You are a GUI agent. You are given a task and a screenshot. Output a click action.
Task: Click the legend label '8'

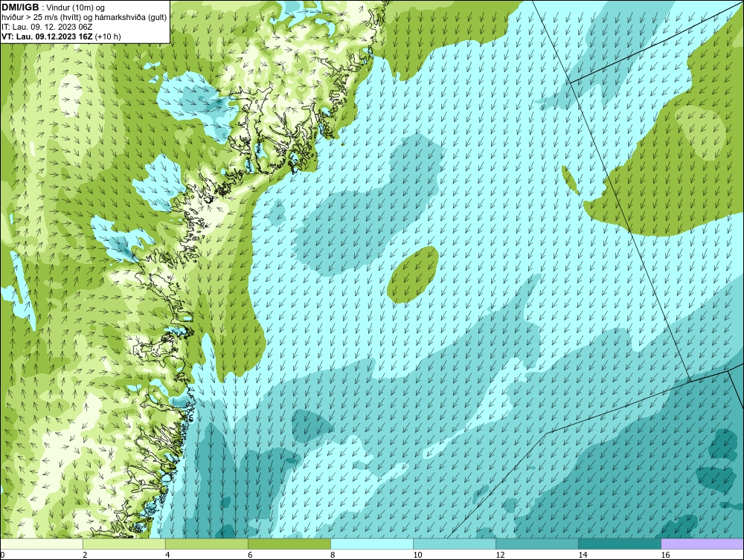333,555
